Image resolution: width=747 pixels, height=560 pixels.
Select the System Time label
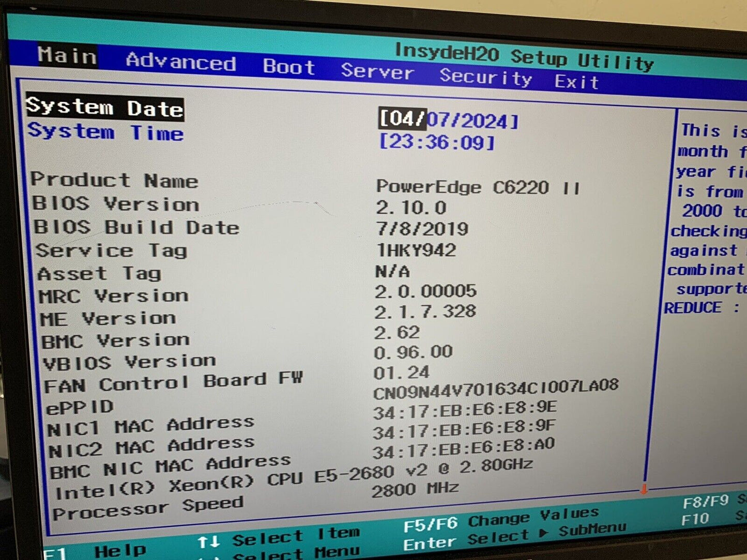[x=106, y=132]
